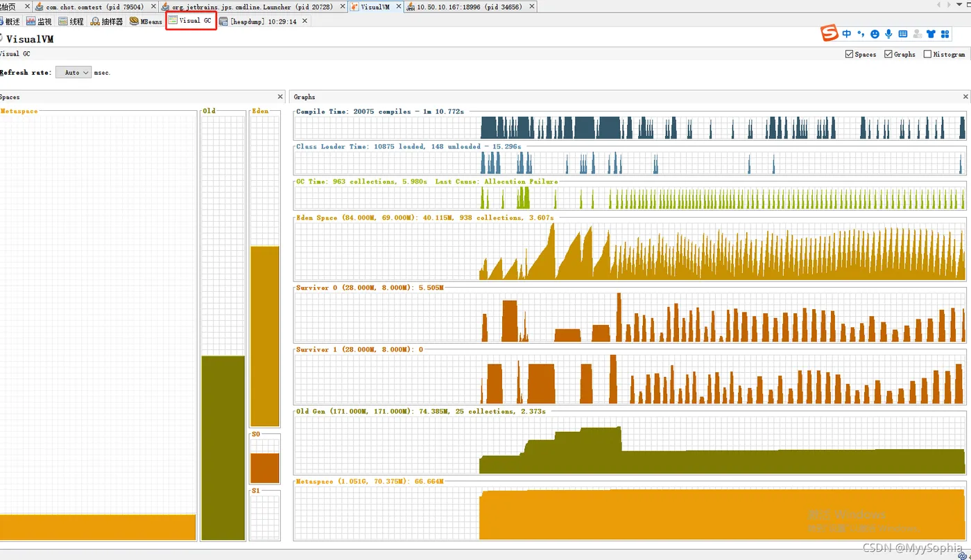The image size is (971, 560).
Task: Uncheck the Graphs checkbox
Action: (x=888, y=54)
